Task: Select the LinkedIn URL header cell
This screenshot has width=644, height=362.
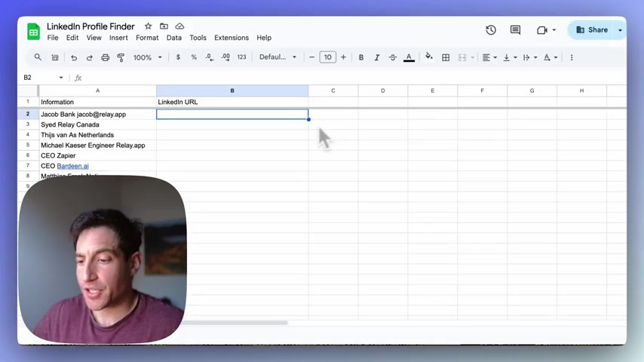Action: (232, 102)
